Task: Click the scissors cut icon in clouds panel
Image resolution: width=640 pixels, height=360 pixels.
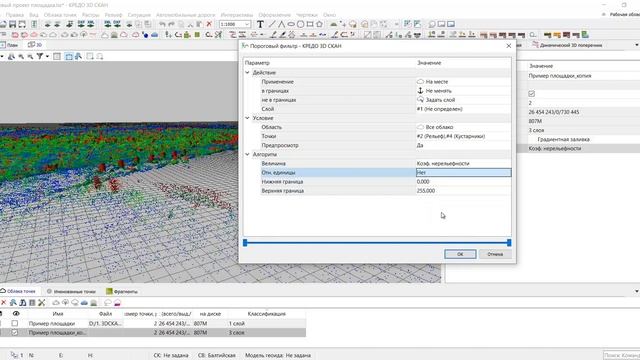Action: click(42, 302)
